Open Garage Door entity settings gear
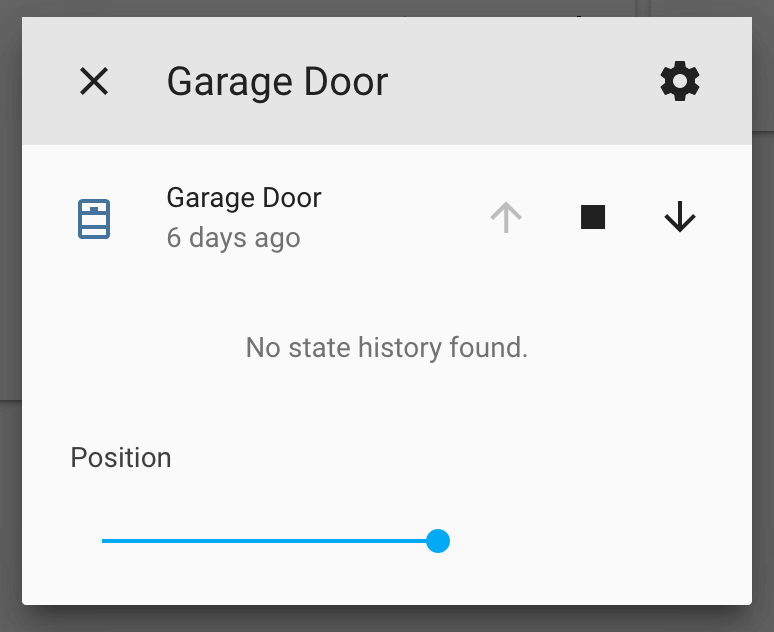 pos(680,81)
